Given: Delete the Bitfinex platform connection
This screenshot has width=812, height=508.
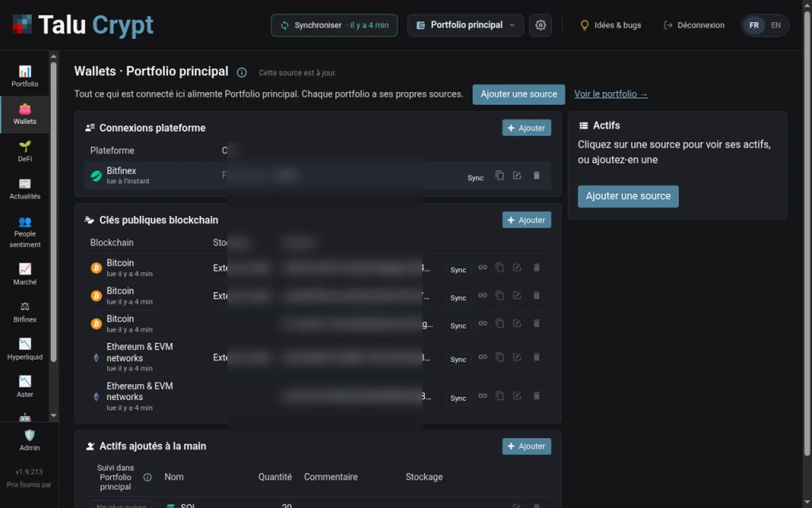Looking at the screenshot, I should 536,175.
